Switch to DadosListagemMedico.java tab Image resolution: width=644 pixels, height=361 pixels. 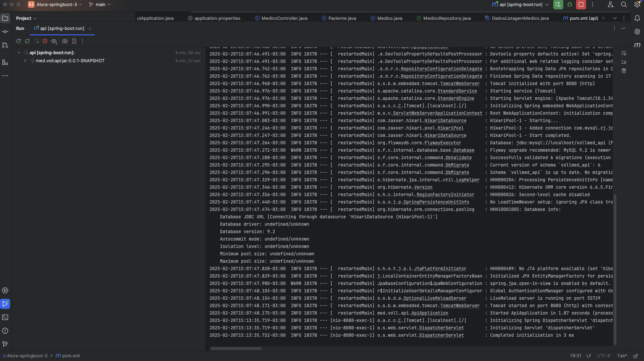pos(517,18)
